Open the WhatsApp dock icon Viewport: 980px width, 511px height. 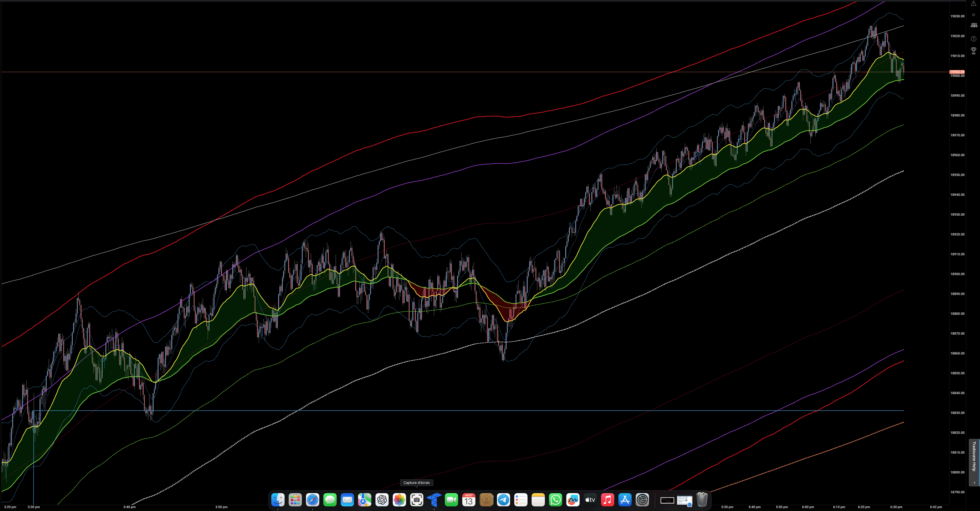click(555, 500)
